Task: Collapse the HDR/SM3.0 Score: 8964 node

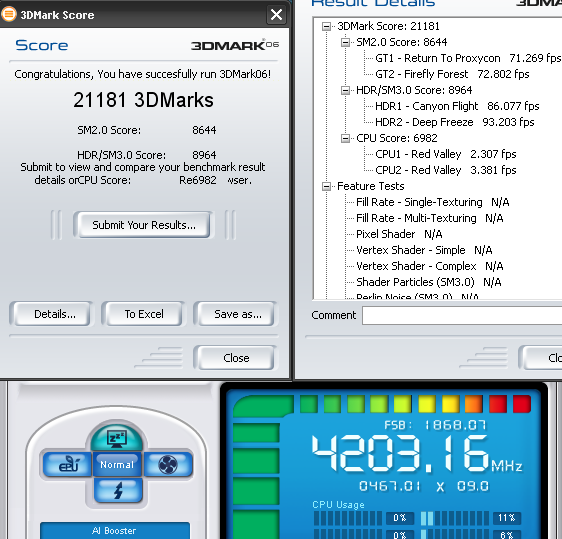Action: (345, 90)
